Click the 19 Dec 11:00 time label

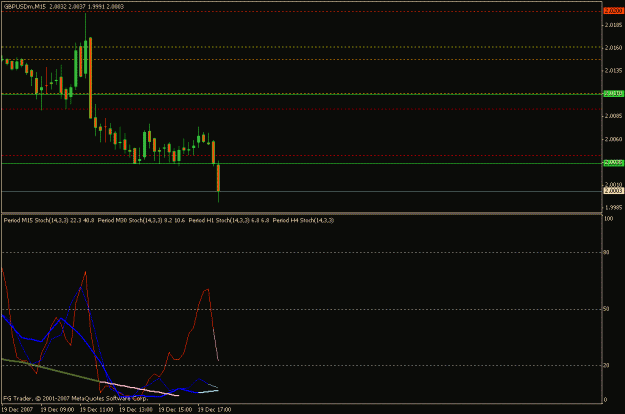(96, 409)
